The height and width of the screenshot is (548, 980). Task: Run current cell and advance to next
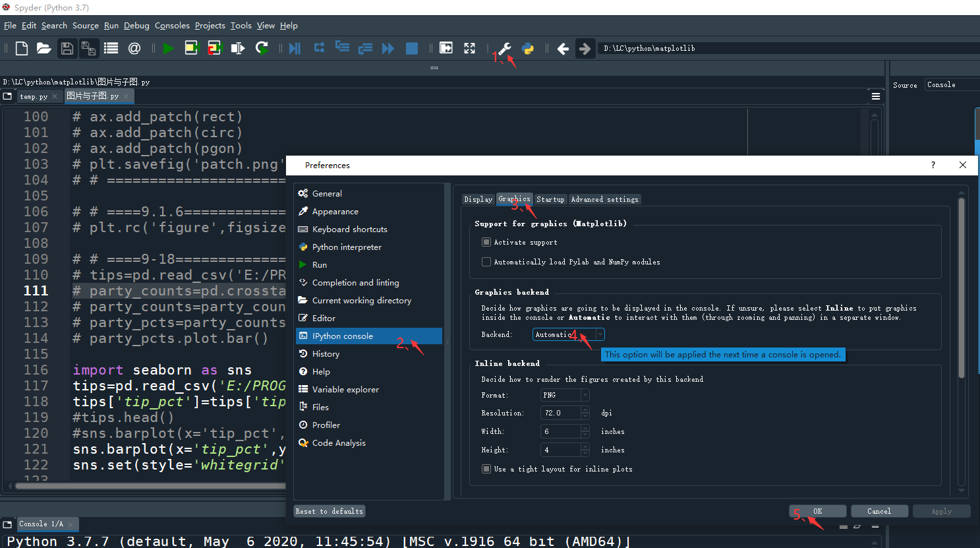point(214,48)
